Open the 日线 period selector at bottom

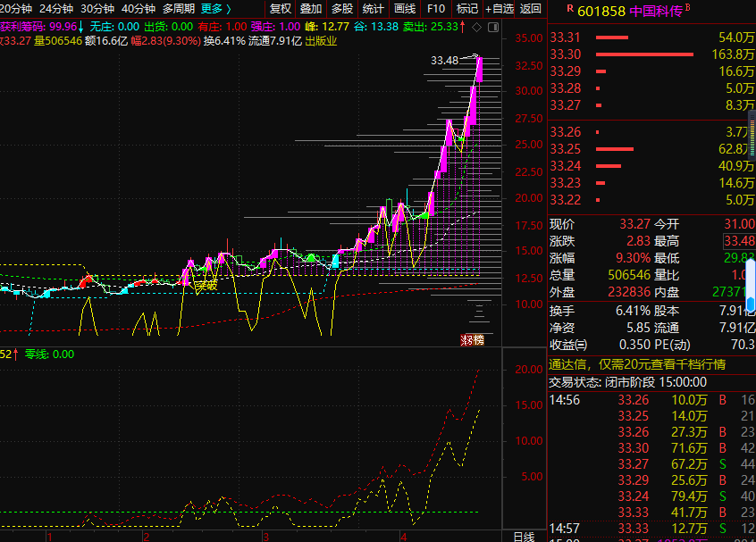click(524, 536)
